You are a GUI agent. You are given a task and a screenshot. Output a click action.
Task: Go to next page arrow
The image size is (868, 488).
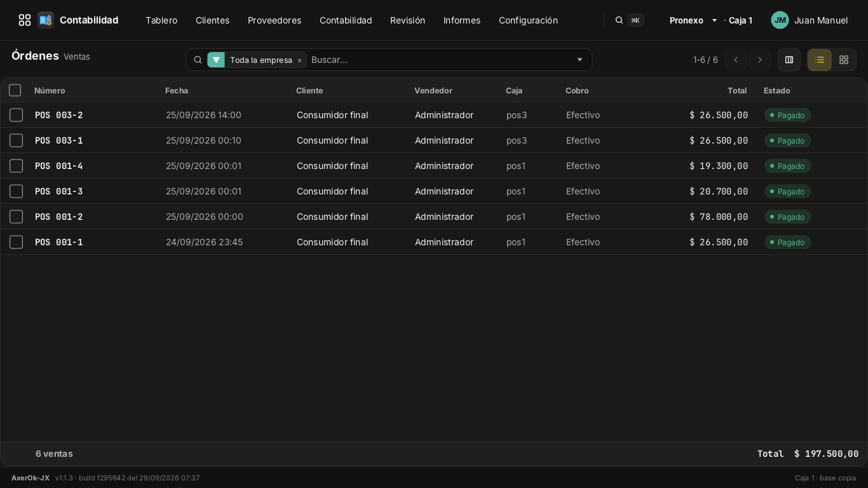760,60
